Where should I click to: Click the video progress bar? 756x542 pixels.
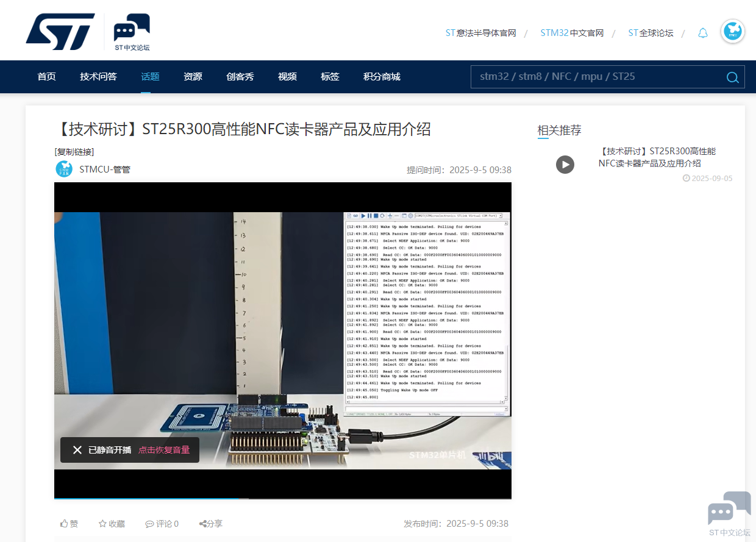coord(283,498)
